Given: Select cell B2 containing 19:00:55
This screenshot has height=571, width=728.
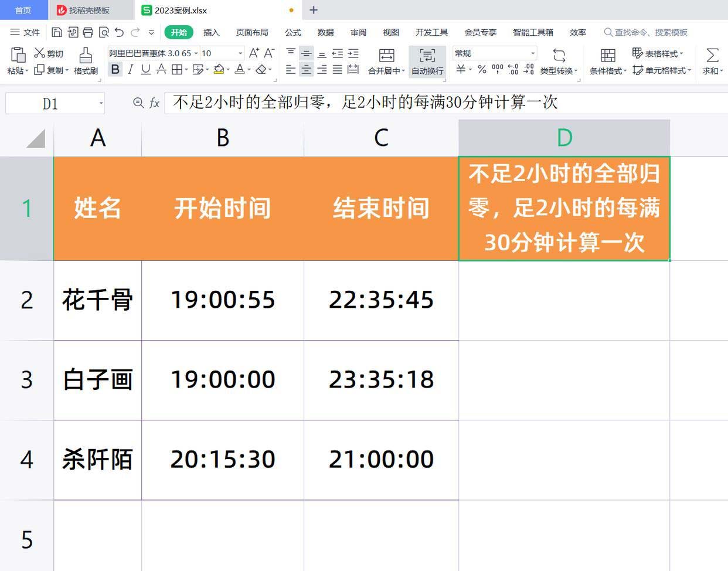Looking at the screenshot, I should point(223,300).
